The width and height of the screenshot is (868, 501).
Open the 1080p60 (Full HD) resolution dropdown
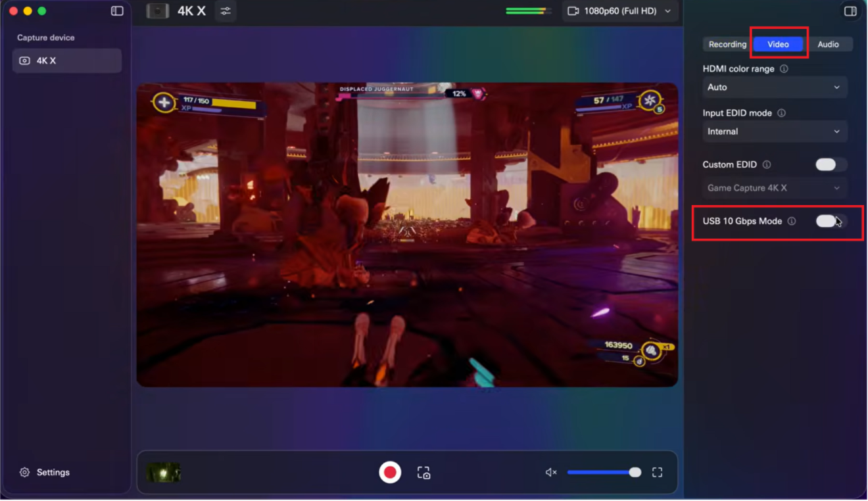click(620, 11)
